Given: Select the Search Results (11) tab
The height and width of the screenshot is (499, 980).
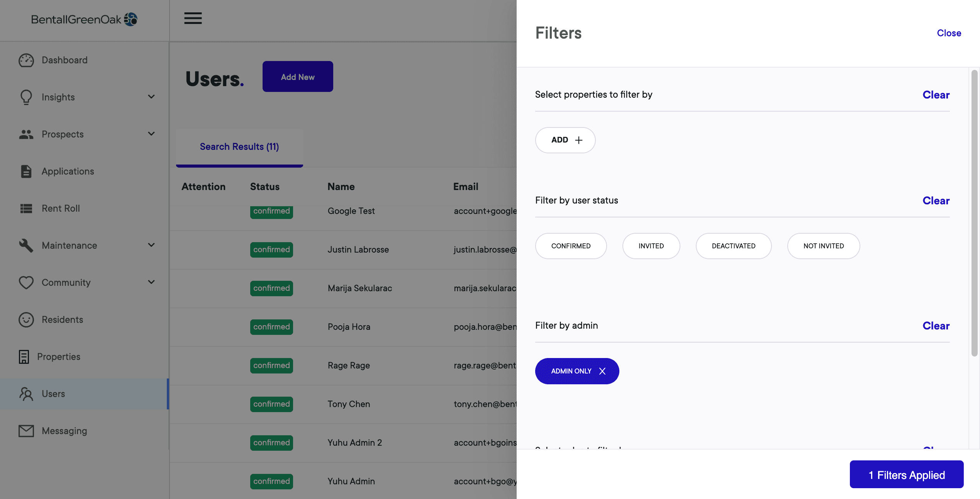Looking at the screenshot, I should 239,147.
